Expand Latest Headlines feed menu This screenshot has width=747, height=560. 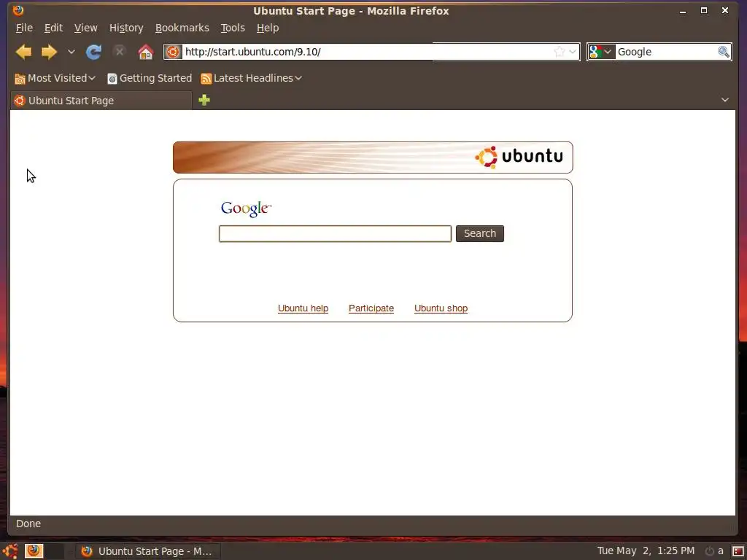[x=251, y=78]
